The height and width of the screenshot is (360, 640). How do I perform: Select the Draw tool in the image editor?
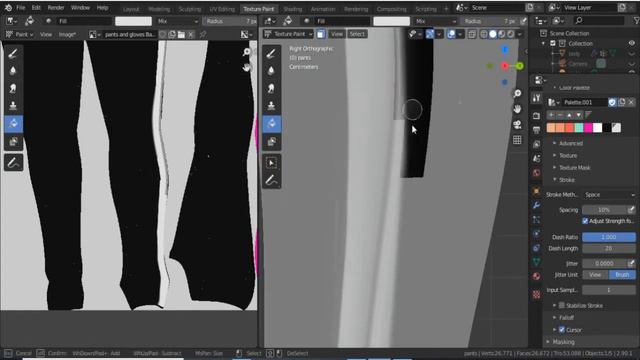coord(13,53)
